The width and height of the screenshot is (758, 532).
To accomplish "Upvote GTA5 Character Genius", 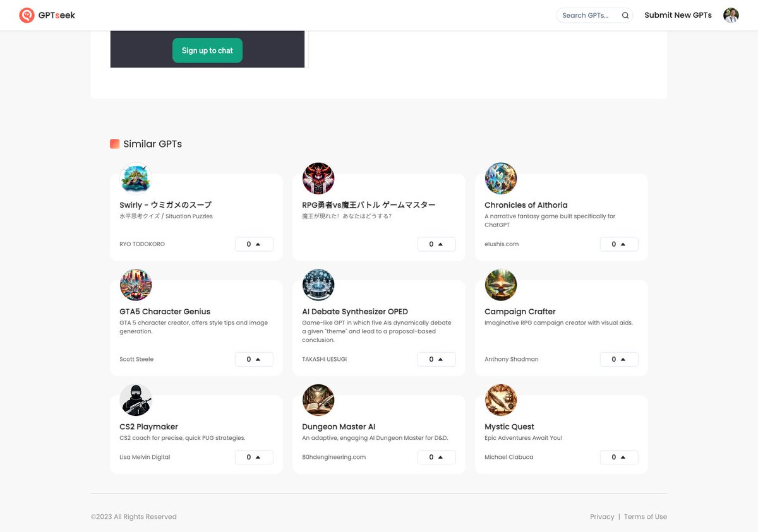I will 254,359.
